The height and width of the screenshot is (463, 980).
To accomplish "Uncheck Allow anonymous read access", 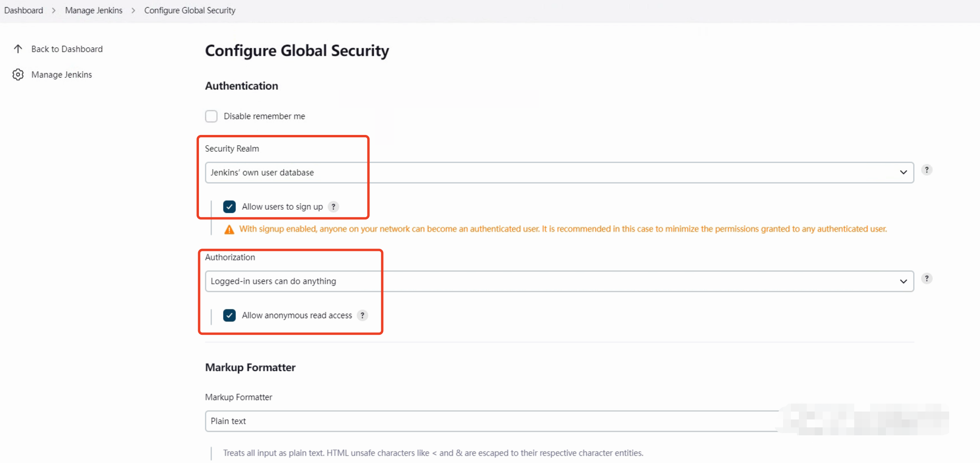I will (229, 315).
